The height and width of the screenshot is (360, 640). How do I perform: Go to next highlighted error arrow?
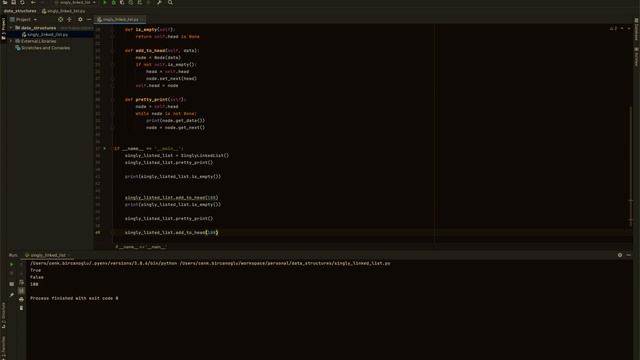pos(629,29)
